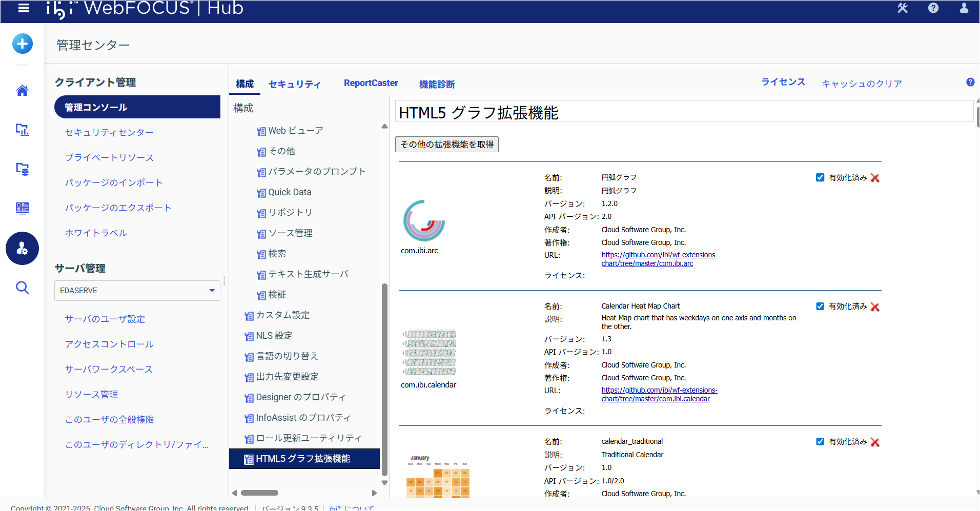Click その他の拡張機能を取得 button
980x511 pixels.
point(446,145)
